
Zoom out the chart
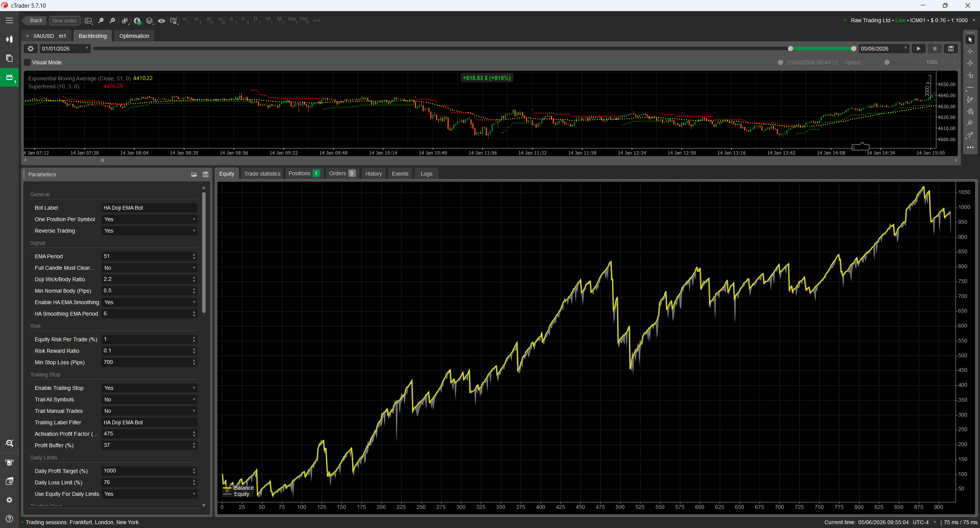101,21
